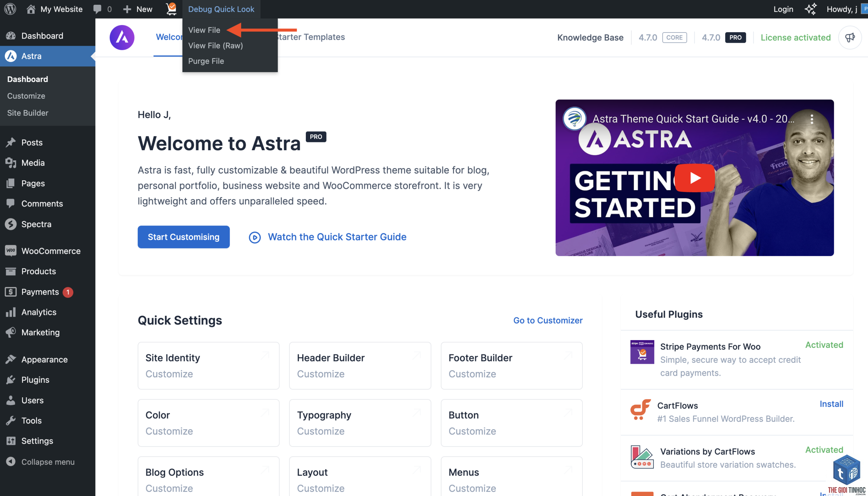Open the Layout Customize card
868x496 pixels.
[x=360, y=477]
